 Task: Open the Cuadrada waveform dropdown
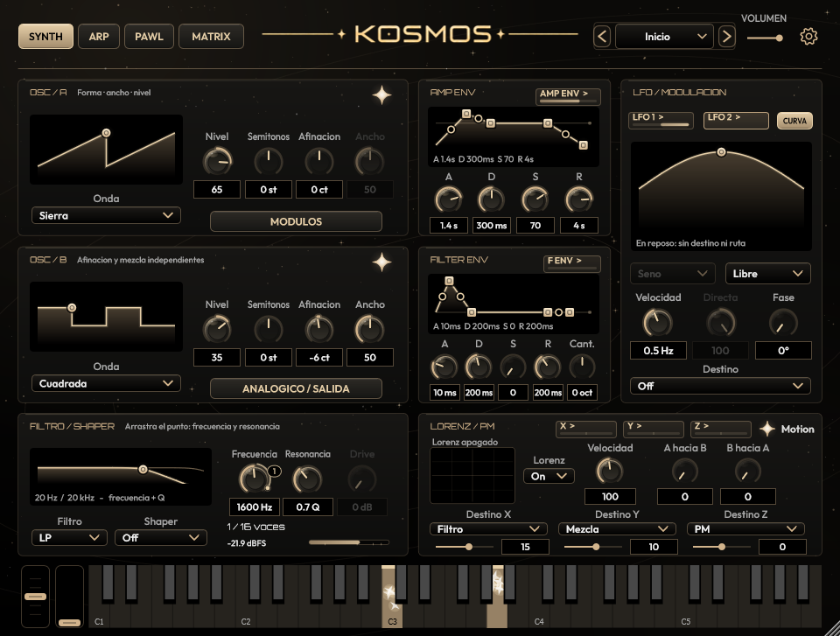click(x=106, y=383)
